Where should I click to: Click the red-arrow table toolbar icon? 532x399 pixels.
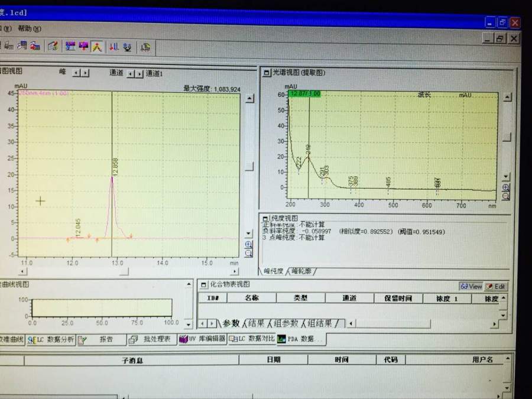pyautogui.click(x=35, y=46)
